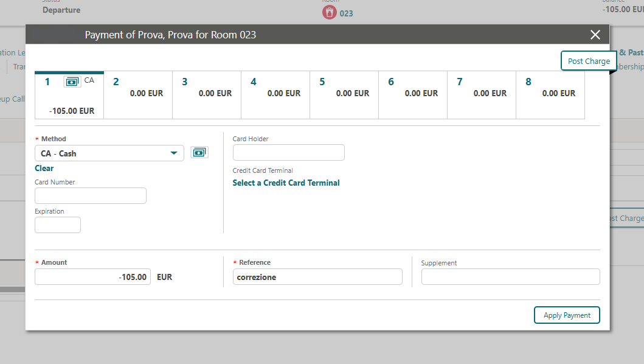Select payment window 5 tab
644x364 pixels.
coord(344,94)
